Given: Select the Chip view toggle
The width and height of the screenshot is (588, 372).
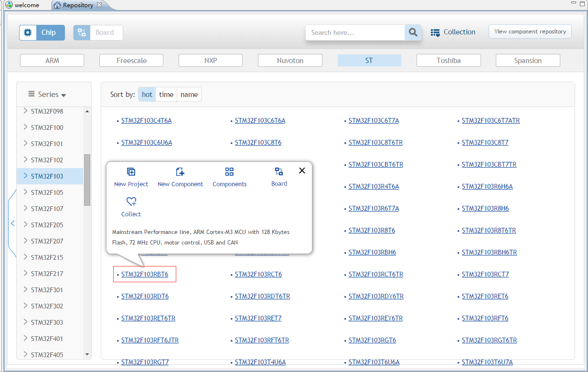Looking at the screenshot, I should (42, 32).
